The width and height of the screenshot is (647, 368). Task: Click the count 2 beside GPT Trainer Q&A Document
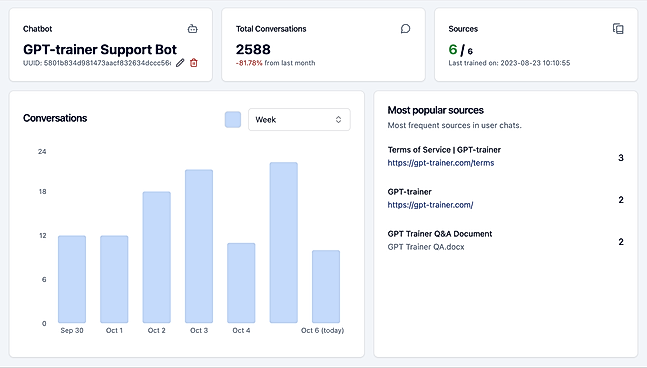621,242
